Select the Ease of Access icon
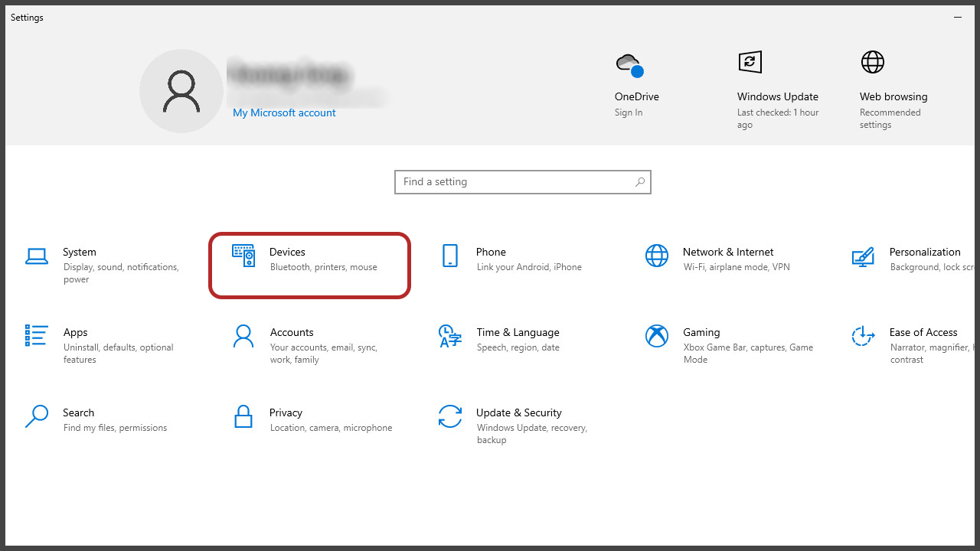 [863, 335]
